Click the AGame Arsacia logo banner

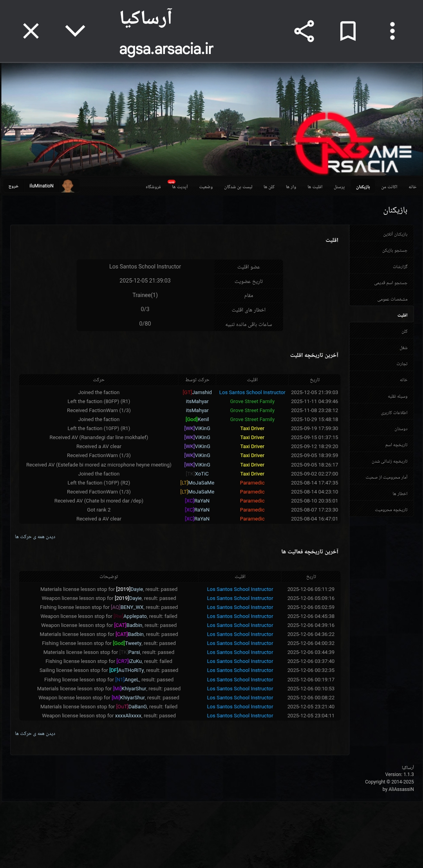pos(352,145)
